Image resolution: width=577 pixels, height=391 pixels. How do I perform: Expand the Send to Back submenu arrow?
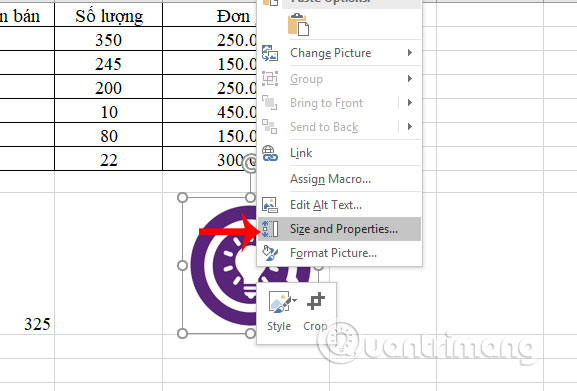coord(410,127)
